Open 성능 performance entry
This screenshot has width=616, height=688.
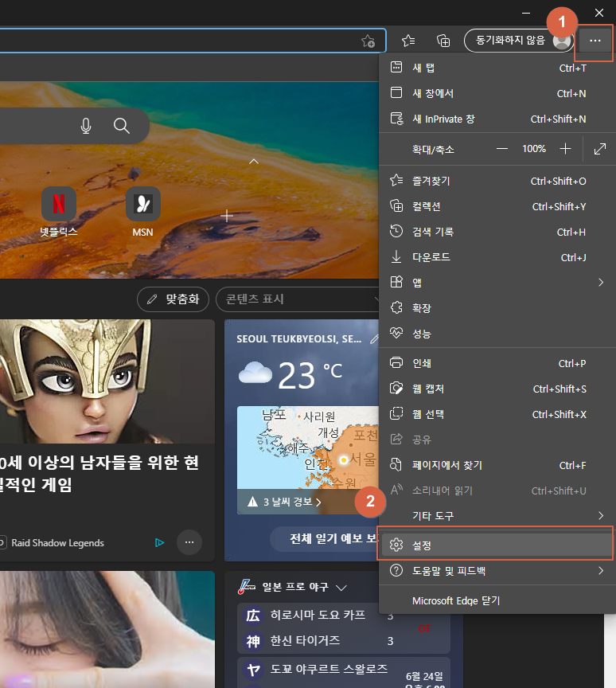[497, 334]
